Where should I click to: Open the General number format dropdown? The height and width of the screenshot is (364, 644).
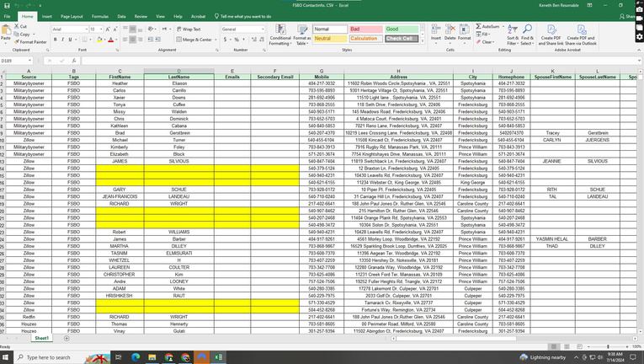point(263,29)
